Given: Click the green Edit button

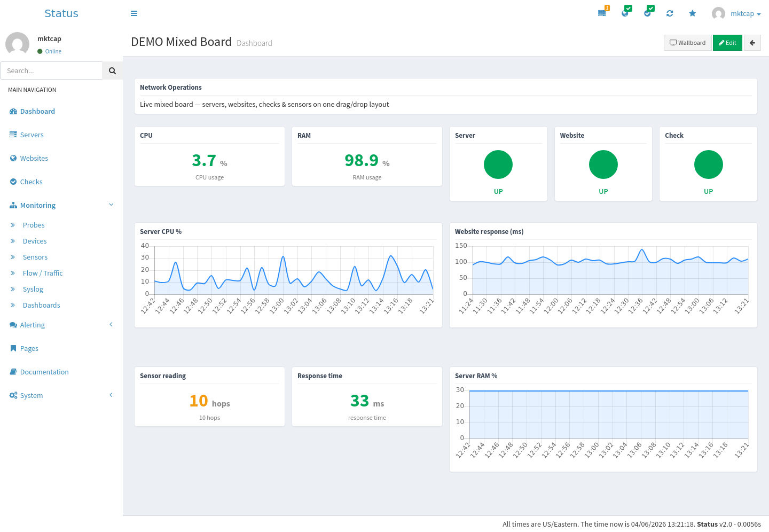Looking at the screenshot, I should [x=727, y=43].
